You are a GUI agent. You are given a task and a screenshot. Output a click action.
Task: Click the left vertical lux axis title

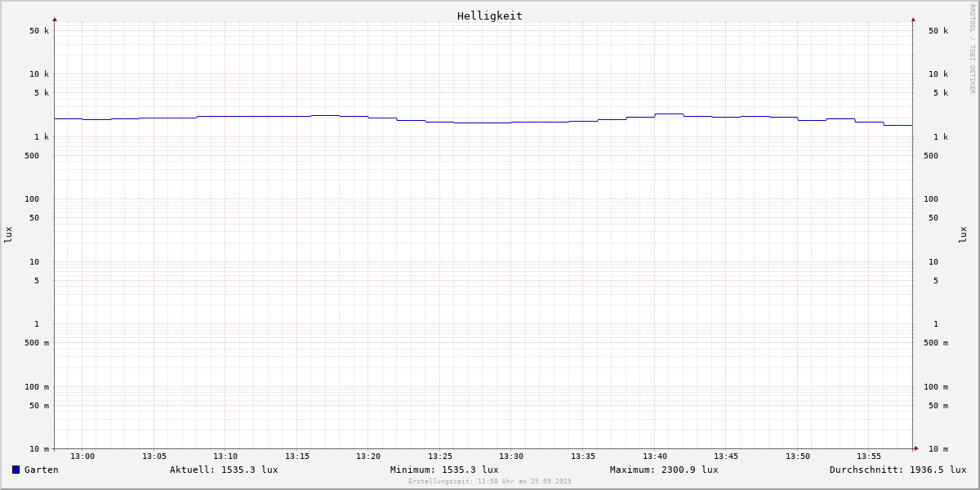(8, 234)
